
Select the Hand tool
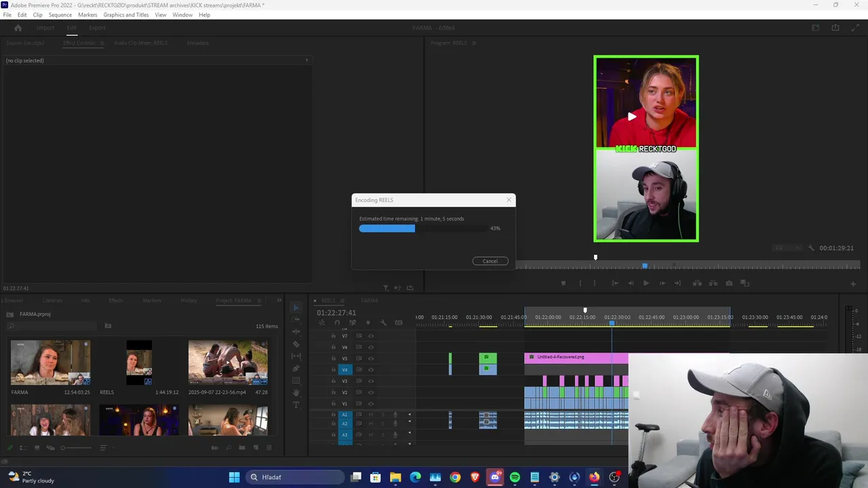(296, 393)
